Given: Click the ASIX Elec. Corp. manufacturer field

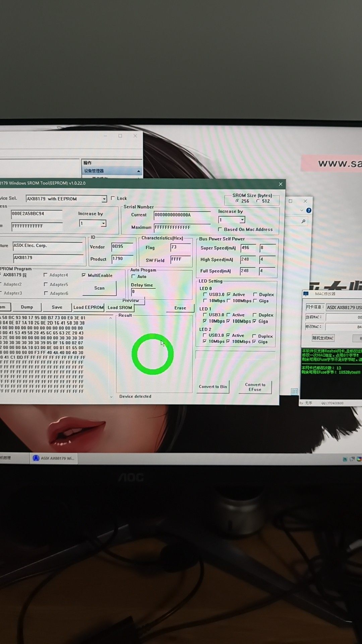Looking at the screenshot, I should pos(48,246).
